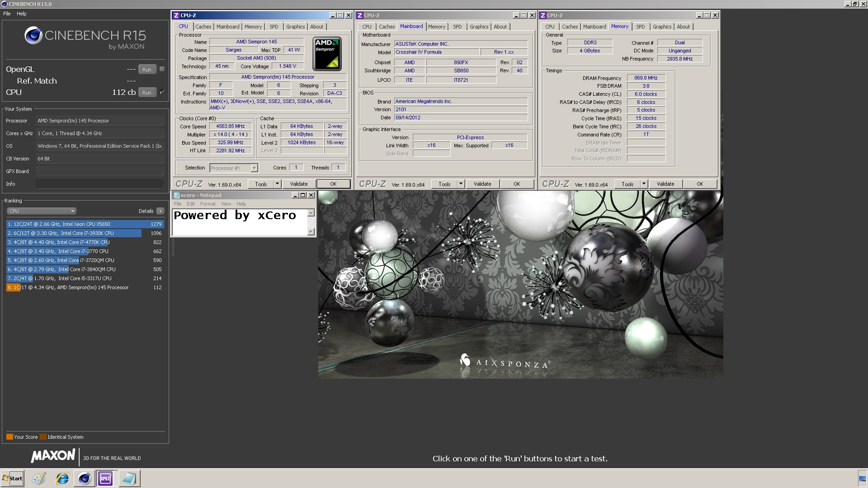Viewport: 868px width, 488px height.
Task: Click the show desktop tray icon
Action: (863, 479)
